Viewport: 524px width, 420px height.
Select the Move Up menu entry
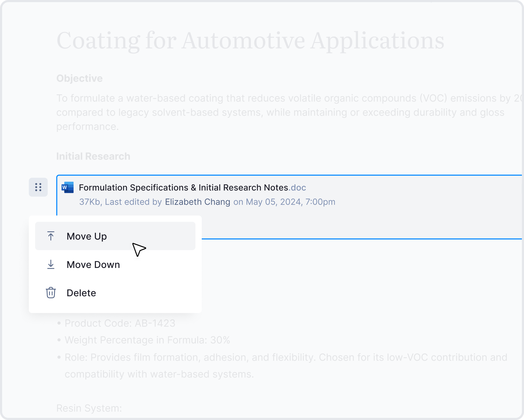tap(87, 236)
